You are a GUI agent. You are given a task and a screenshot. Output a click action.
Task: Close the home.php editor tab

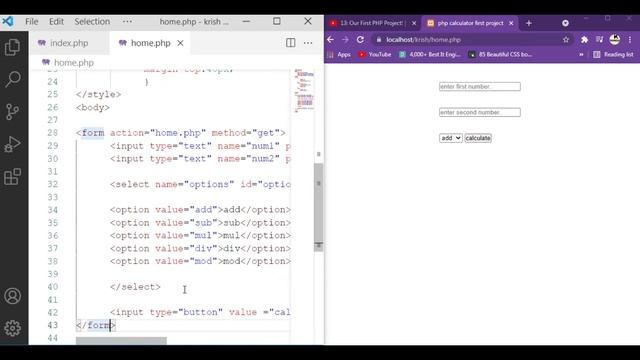tap(180, 43)
